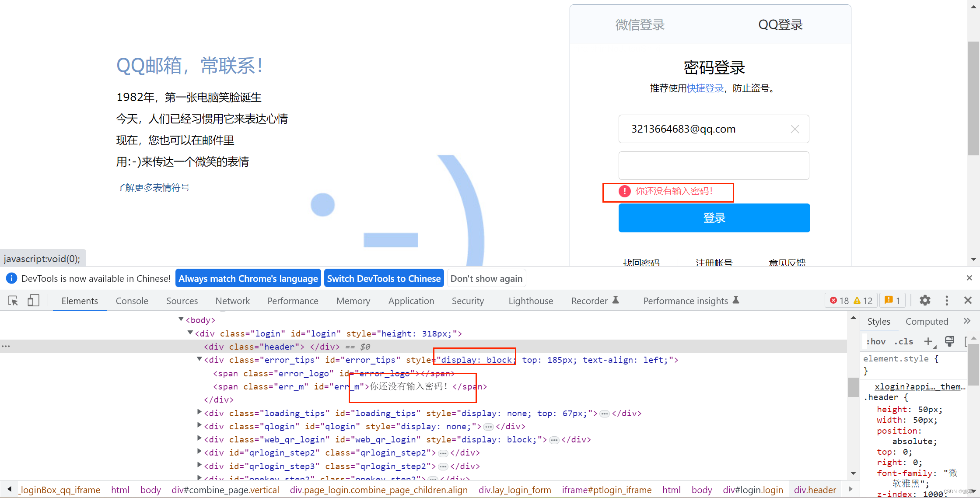Toggle Always match Chrome language
Image resolution: width=980 pixels, height=498 pixels.
[248, 279]
